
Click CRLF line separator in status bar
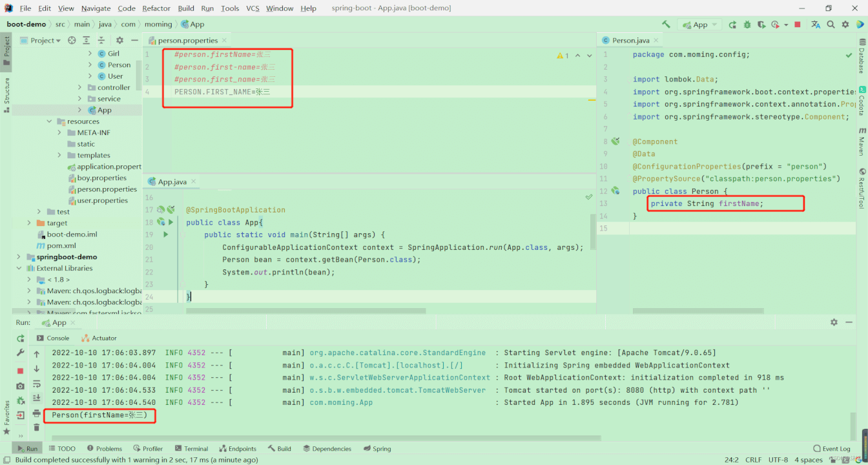tap(753, 460)
